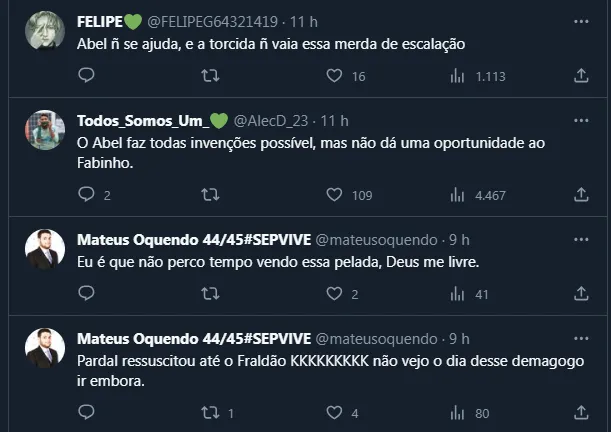View analytics showing 80 views
Viewport: 611px width, 432px height.
(x=458, y=413)
